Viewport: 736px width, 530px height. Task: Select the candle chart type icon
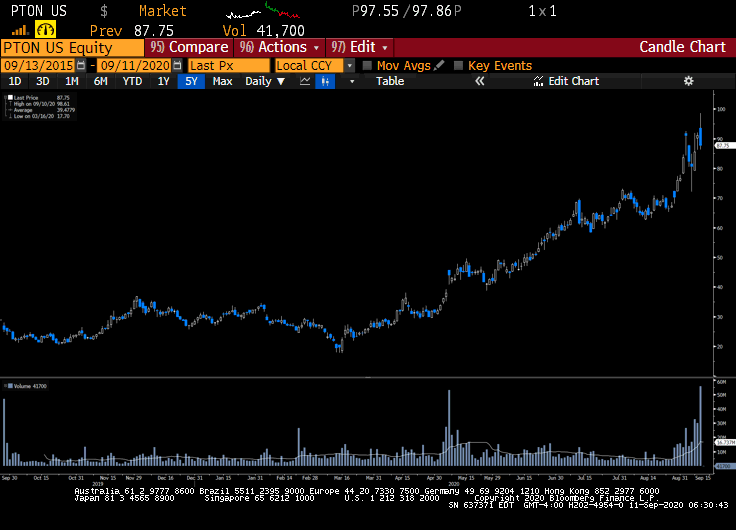click(x=325, y=81)
